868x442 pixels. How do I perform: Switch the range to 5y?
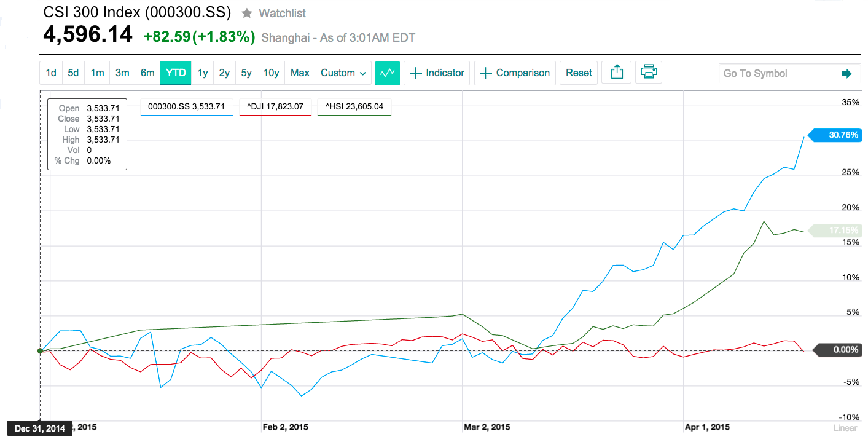click(x=246, y=73)
